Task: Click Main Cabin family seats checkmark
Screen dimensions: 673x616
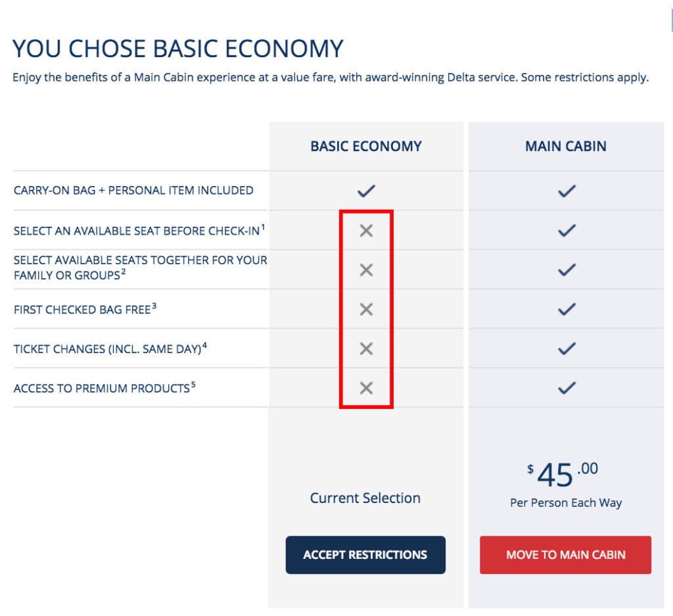Action: (567, 270)
